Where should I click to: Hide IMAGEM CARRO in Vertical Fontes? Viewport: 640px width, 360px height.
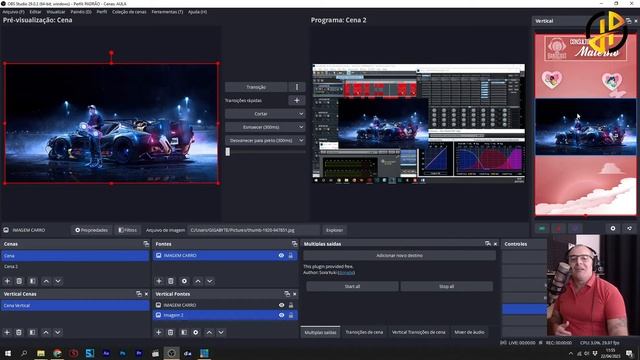(281, 305)
